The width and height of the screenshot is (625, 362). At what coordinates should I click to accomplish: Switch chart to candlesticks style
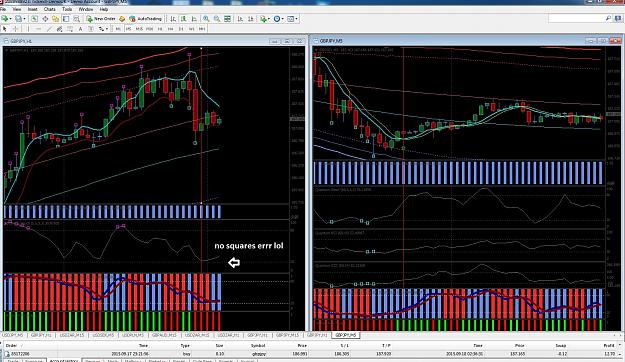tap(183, 19)
